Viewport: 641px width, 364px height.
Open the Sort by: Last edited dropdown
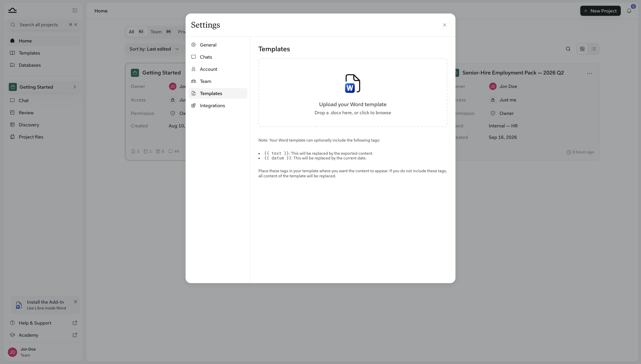154,49
